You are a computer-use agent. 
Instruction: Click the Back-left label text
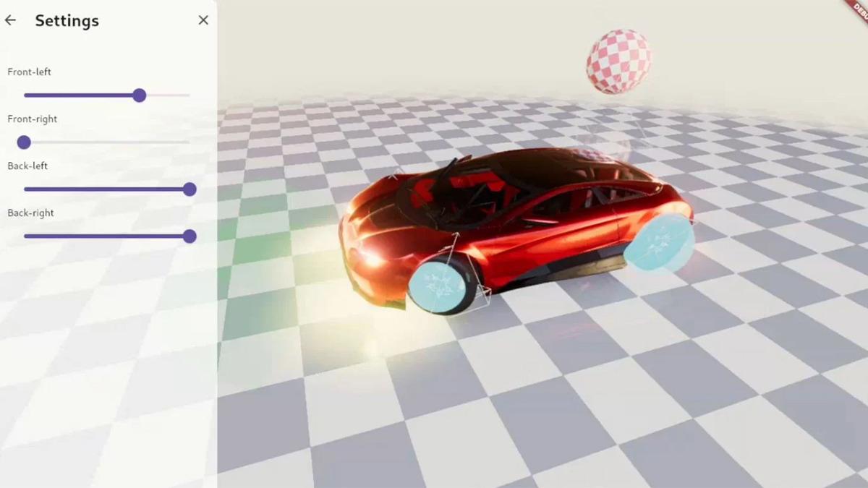click(27, 166)
